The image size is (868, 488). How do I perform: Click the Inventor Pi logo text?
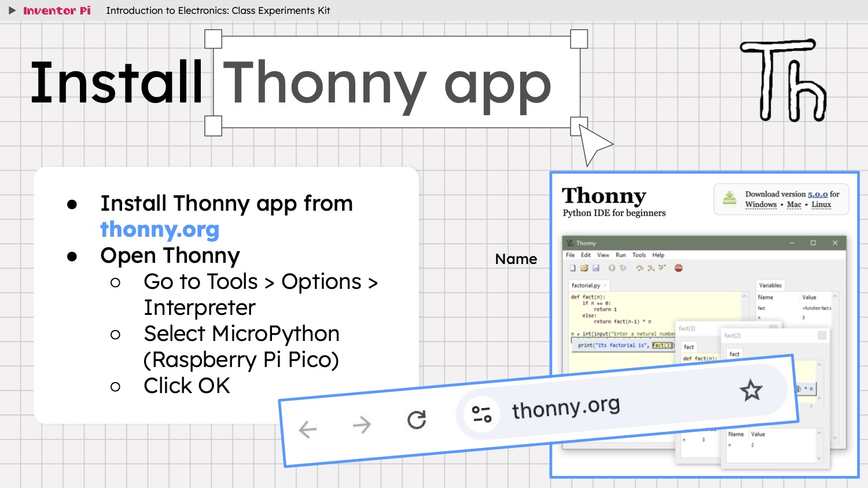click(x=57, y=10)
